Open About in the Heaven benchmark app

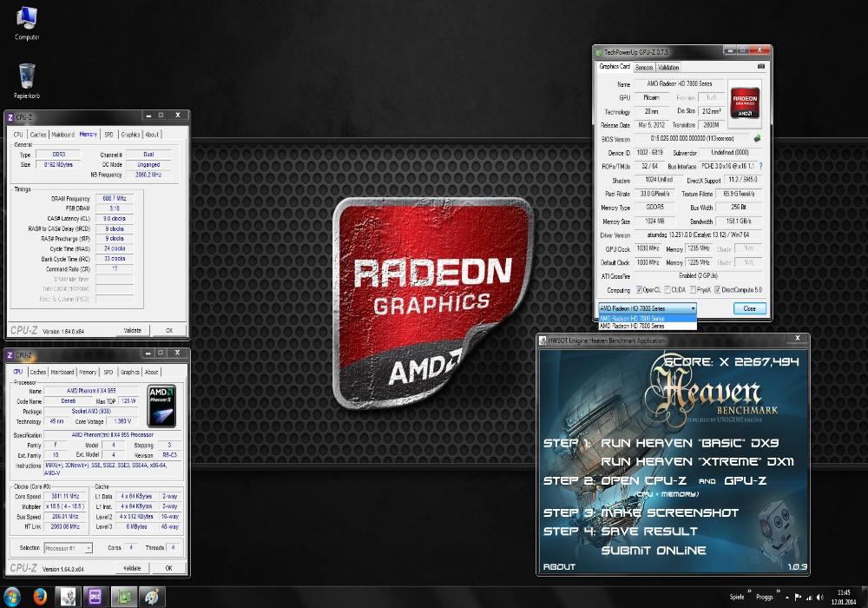[x=559, y=566]
